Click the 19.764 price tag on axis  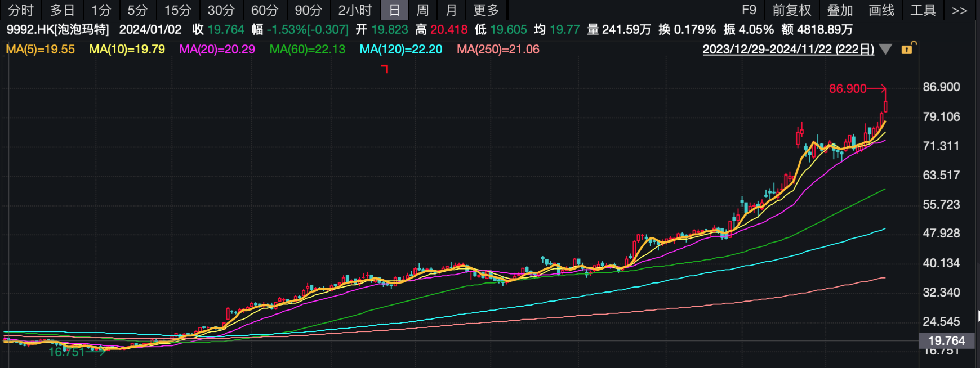[946, 340]
